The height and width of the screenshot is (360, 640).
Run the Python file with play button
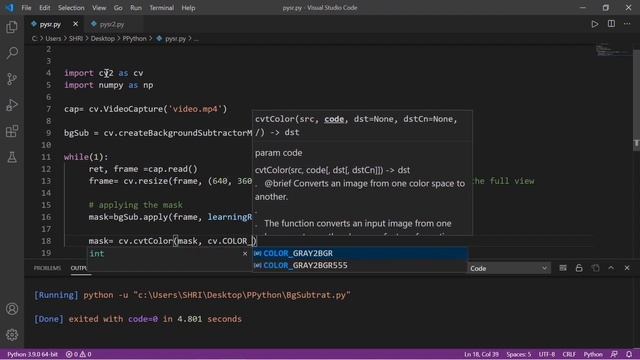pos(595,24)
